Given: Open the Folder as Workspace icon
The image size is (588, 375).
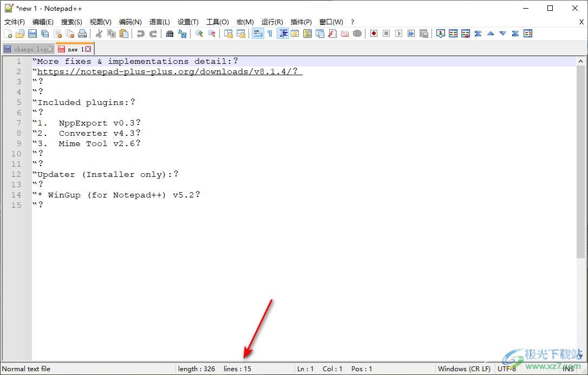Looking at the screenshot, I should 345,34.
